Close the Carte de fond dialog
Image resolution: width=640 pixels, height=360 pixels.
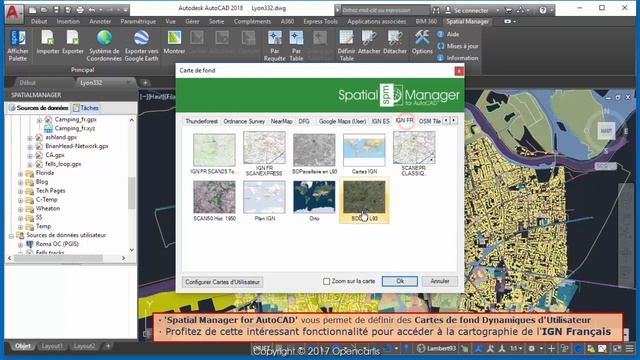tap(459, 71)
